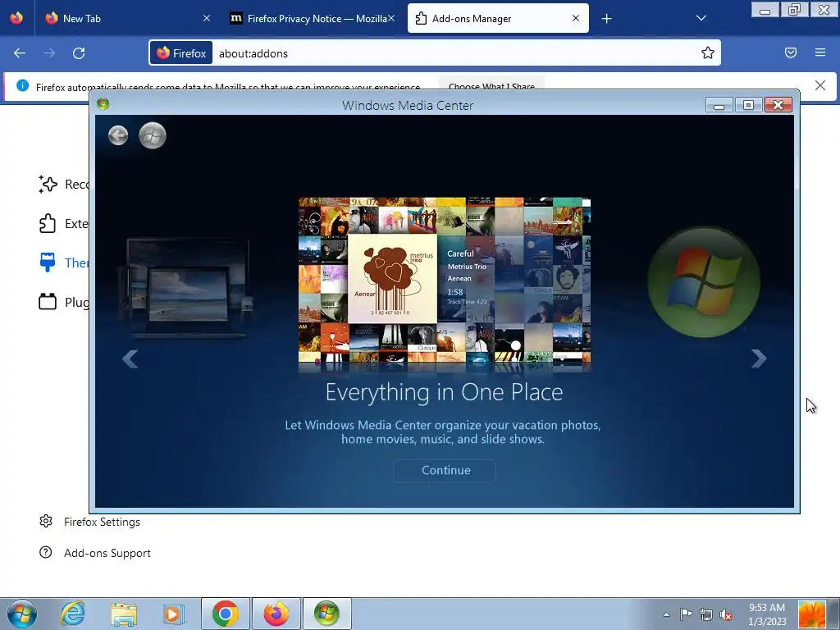Open Action Center flag icon
This screenshot has height=630, width=840.
686,614
